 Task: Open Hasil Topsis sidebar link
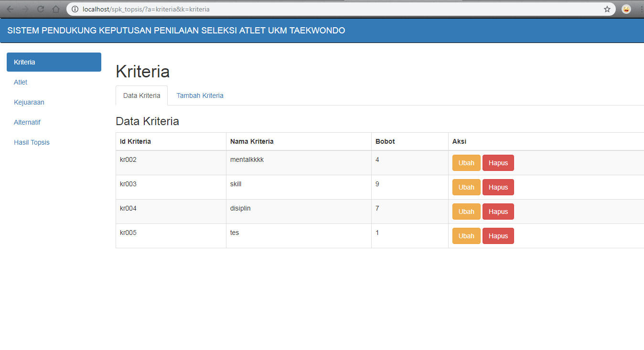tap(32, 142)
